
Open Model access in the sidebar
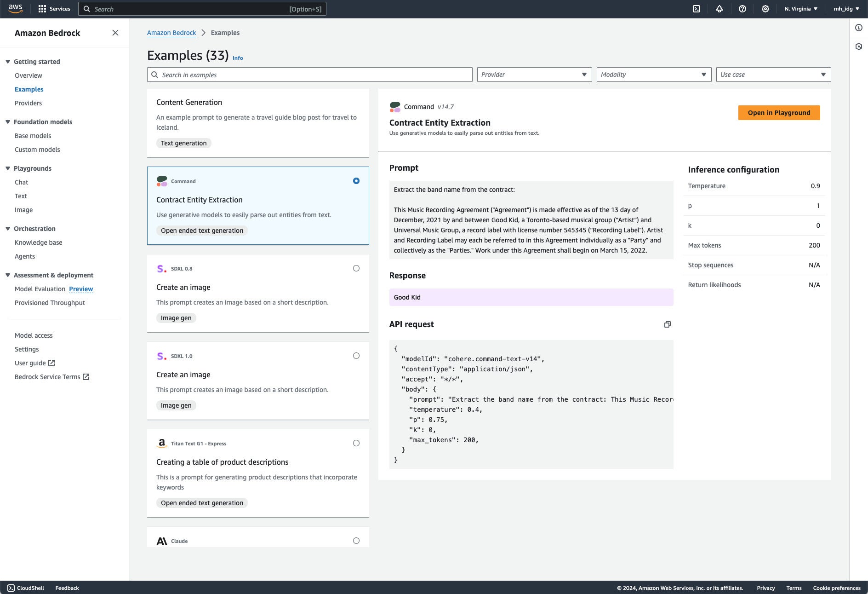(34, 335)
